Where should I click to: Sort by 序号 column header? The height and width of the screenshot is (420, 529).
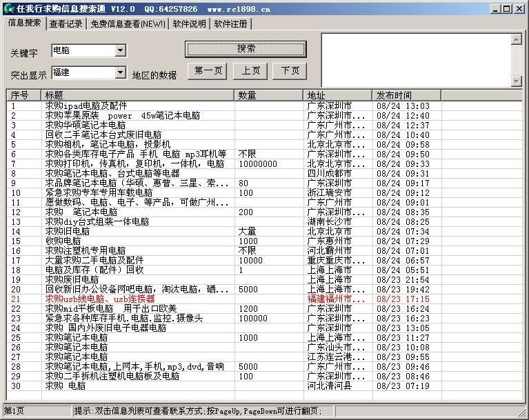23,95
